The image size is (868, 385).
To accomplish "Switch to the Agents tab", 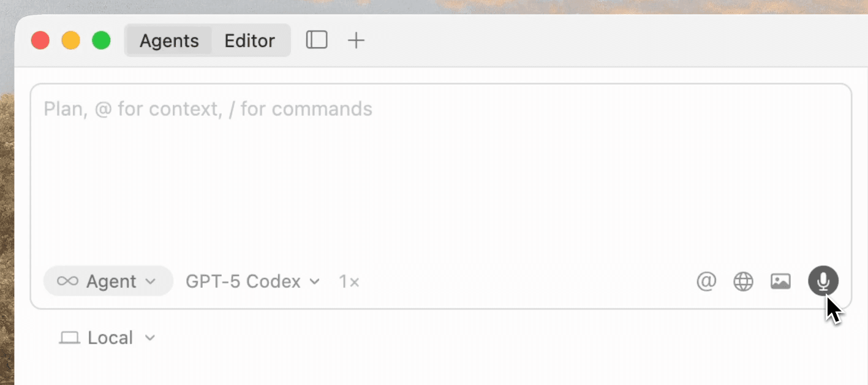I will tap(169, 41).
